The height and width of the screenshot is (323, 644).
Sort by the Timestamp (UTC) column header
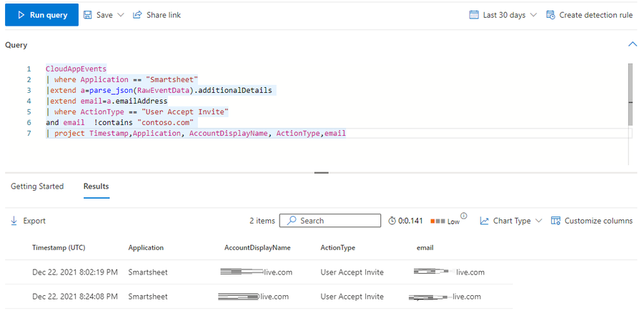coord(59,248)
